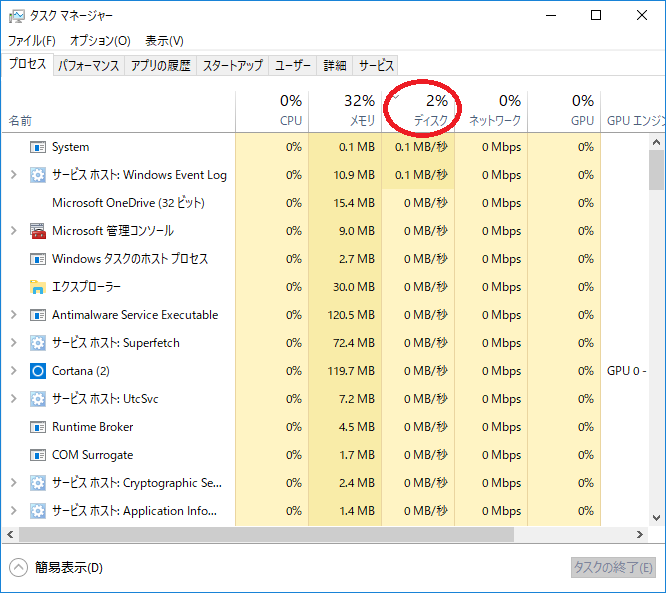Expand the Microsoft 管理コンソール row

[14, 231]
